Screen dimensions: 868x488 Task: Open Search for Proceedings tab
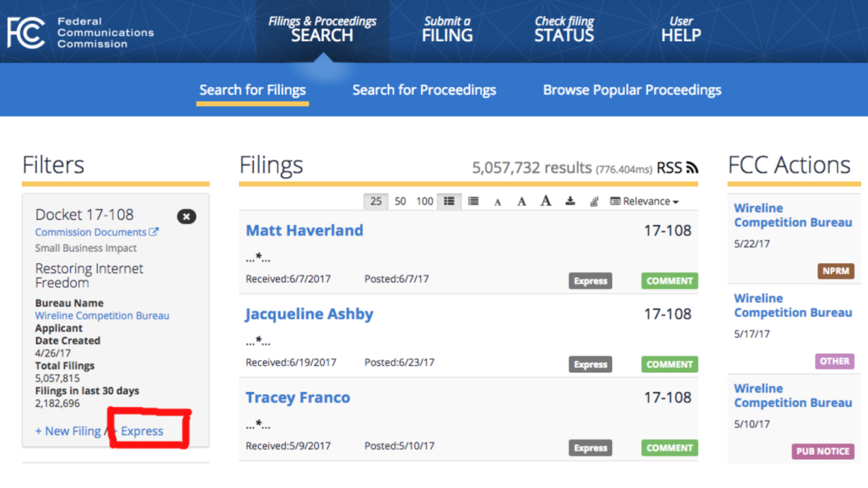point(424,90)
